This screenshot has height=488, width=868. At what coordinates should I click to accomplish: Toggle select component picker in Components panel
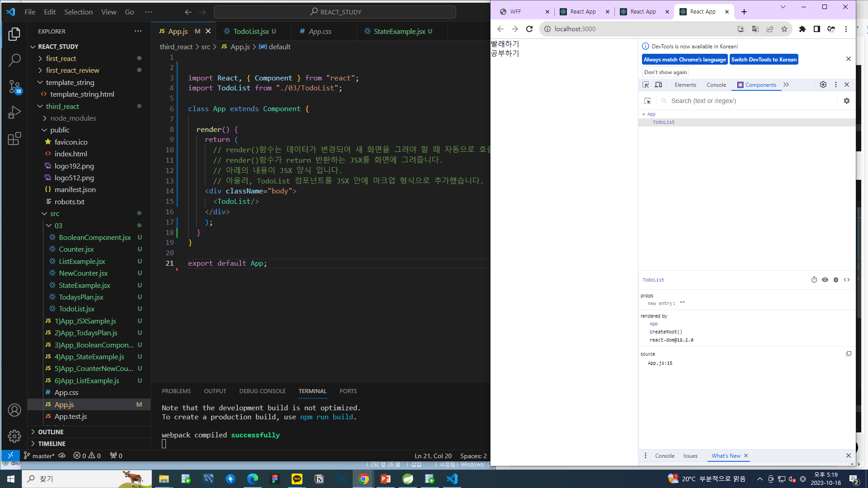(x=647, y=101)
